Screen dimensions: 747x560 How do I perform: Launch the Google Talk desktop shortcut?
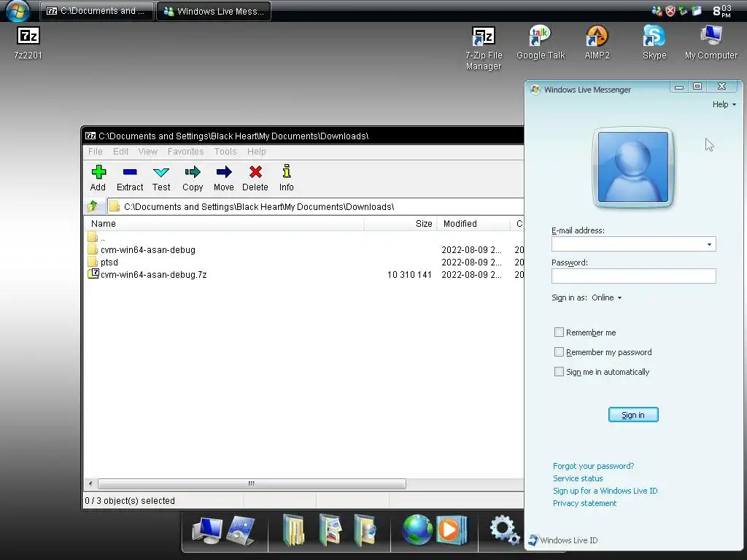[541, 43]
